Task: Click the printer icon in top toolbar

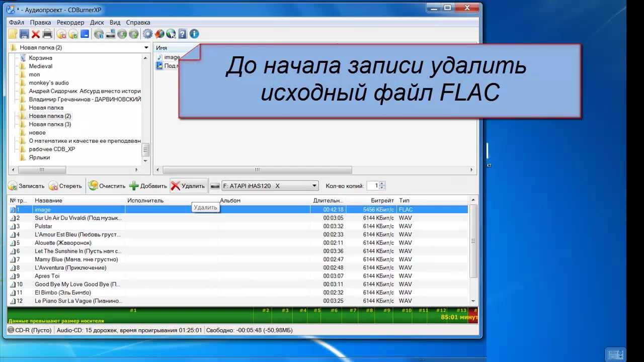Action: [x=47, y=34]
